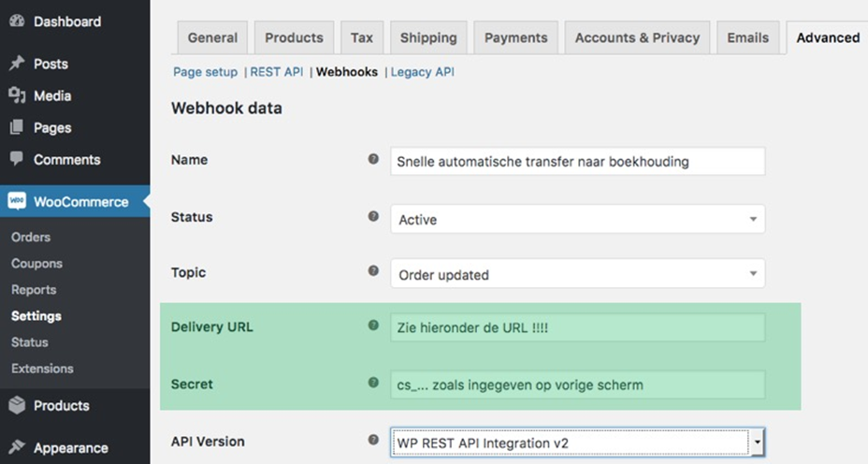Select the Advanced tab

pyautogui.click(x=827, y=37)
